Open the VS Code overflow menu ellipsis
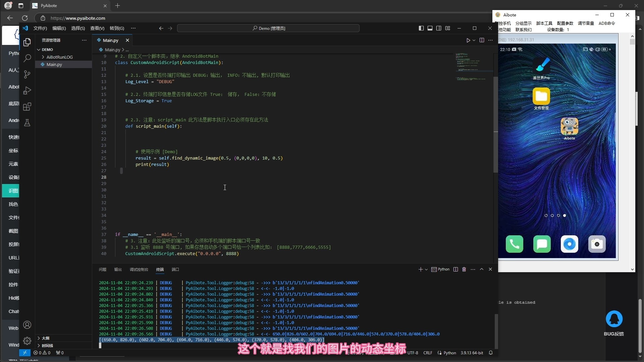 click(x=133, y=28)
